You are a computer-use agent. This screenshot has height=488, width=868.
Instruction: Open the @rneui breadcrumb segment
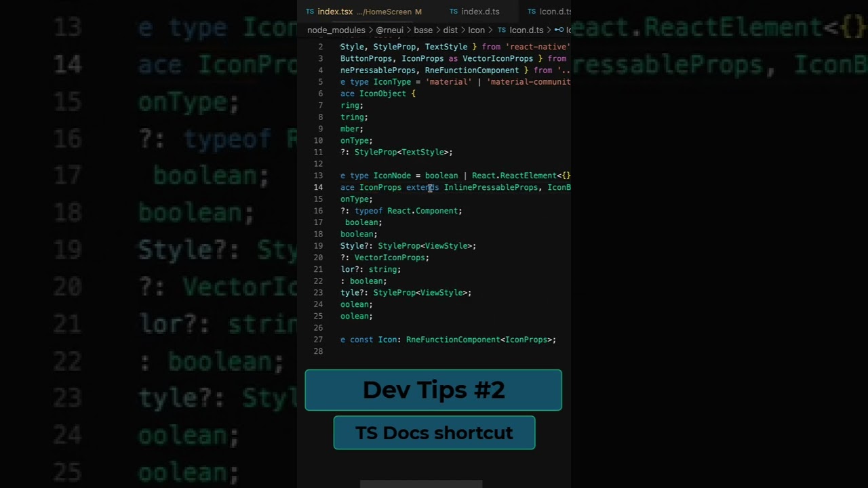(390, 30)
